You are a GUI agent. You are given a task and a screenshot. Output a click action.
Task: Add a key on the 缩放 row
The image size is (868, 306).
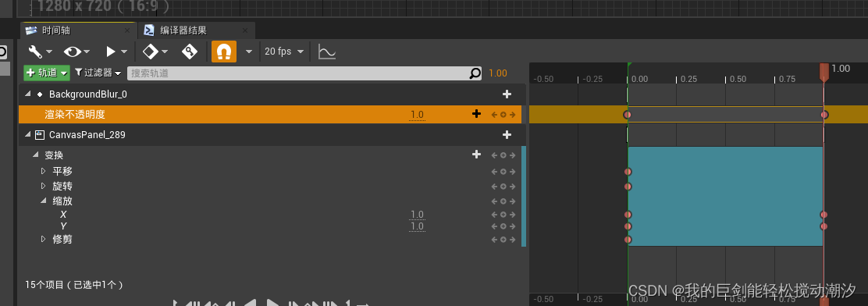503,201
